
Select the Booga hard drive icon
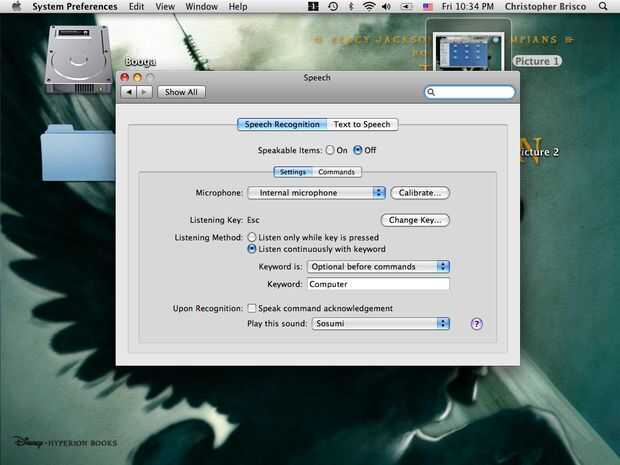pyautogui.click(x=78, y=59)
